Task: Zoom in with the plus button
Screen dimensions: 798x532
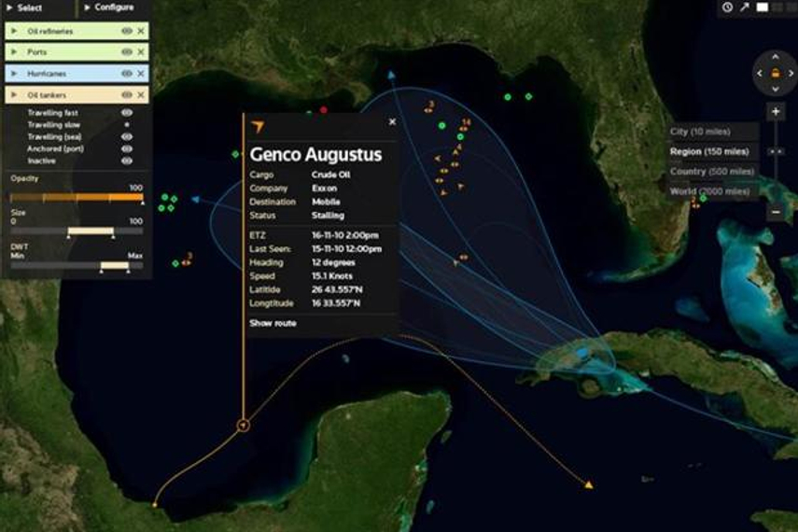Action: click(x=776, y=112)
